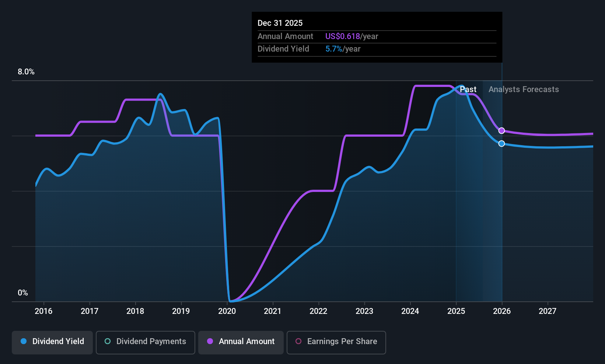Select the Past region label
This screenshot has width=605, height=364.
point(468,89)
